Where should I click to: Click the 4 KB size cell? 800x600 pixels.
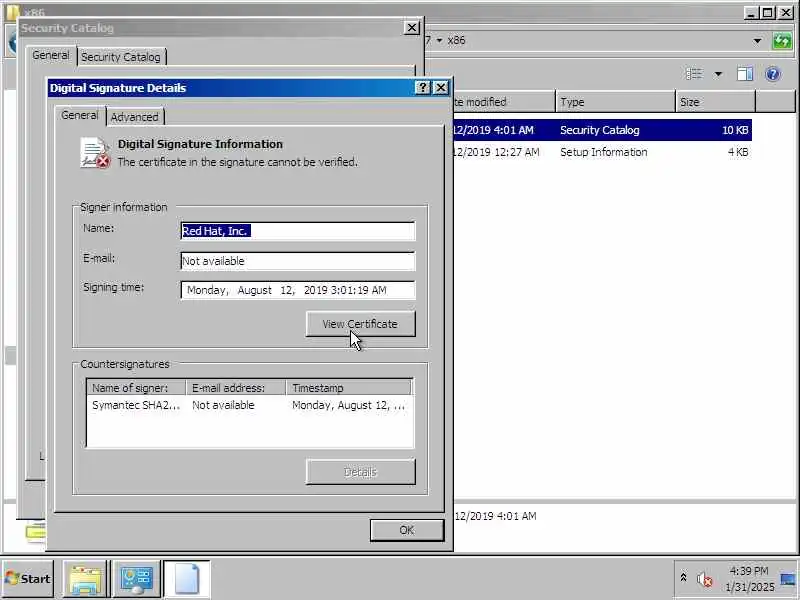738,152
